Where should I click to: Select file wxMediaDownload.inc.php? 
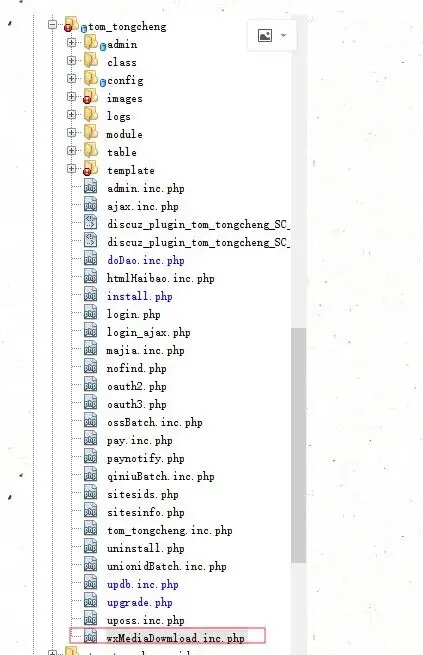coord(176,639)
